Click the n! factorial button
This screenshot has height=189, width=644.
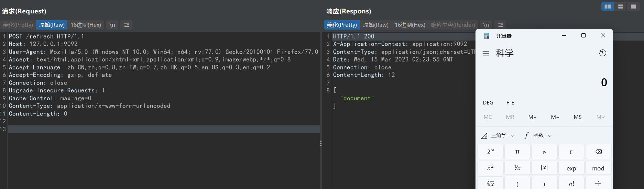[x=571, y=183]
